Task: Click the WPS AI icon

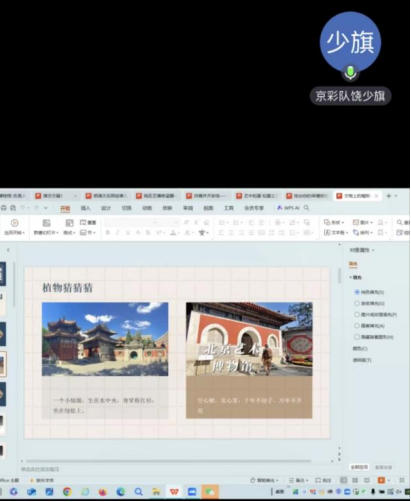Action: [x=280, y=208]
